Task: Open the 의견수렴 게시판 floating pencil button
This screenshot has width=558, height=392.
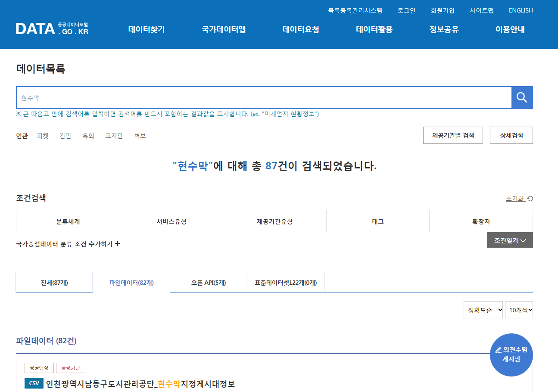Action: pos(511,355)
